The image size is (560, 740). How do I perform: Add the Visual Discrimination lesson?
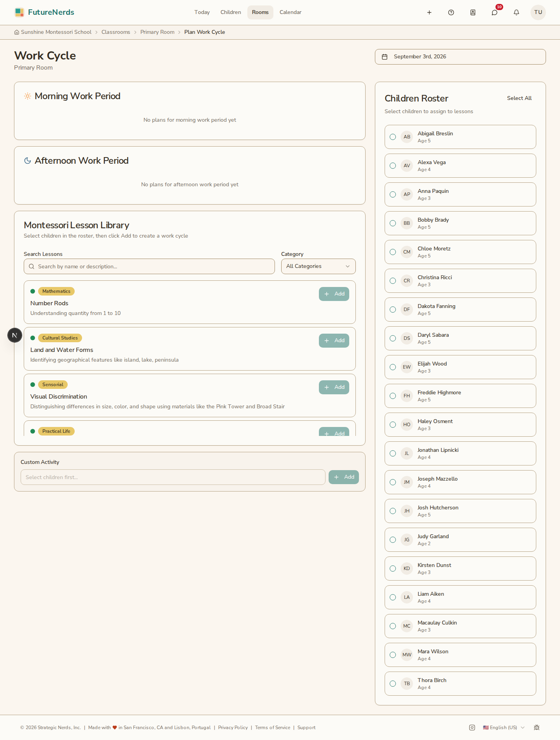tap(334, 387)
